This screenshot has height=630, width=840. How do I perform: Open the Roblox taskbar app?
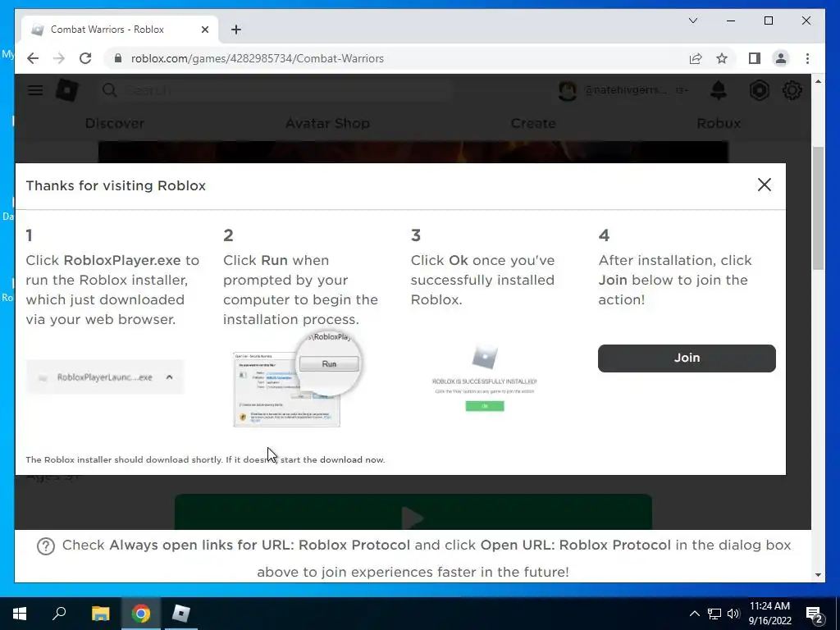click(x=181, y=614)
